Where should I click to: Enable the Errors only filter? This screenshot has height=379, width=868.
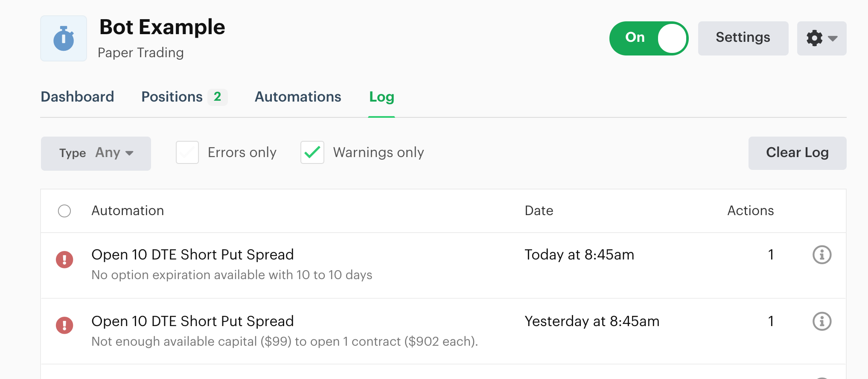click(x=187, y=153)
